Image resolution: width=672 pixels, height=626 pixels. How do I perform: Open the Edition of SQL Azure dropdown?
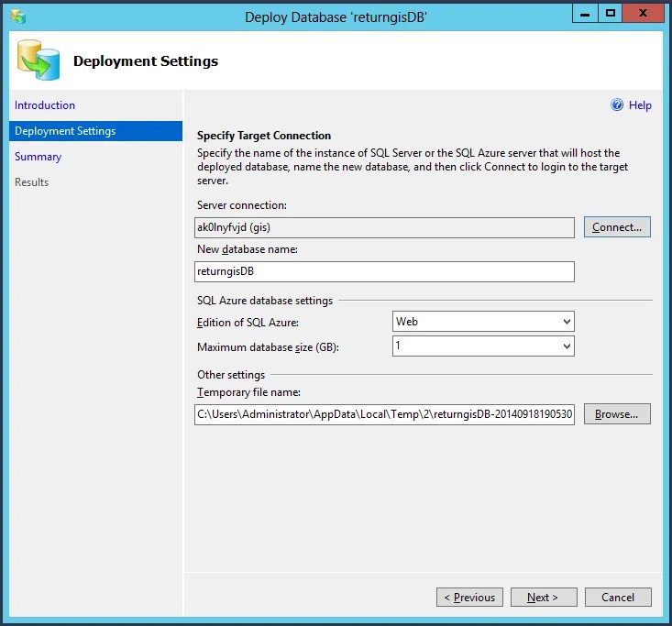click(483, 322)
